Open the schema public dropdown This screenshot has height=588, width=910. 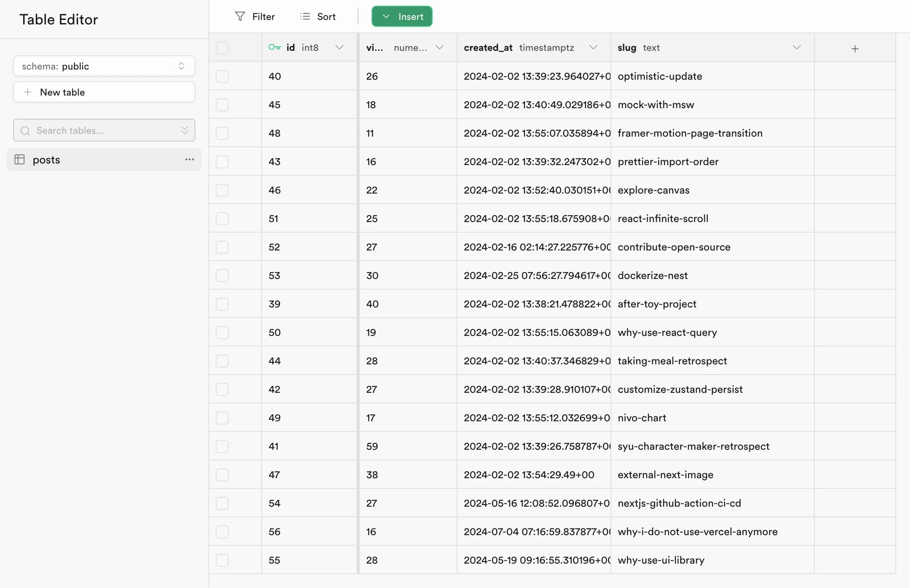pyautogui.click(x=104, y=66)
